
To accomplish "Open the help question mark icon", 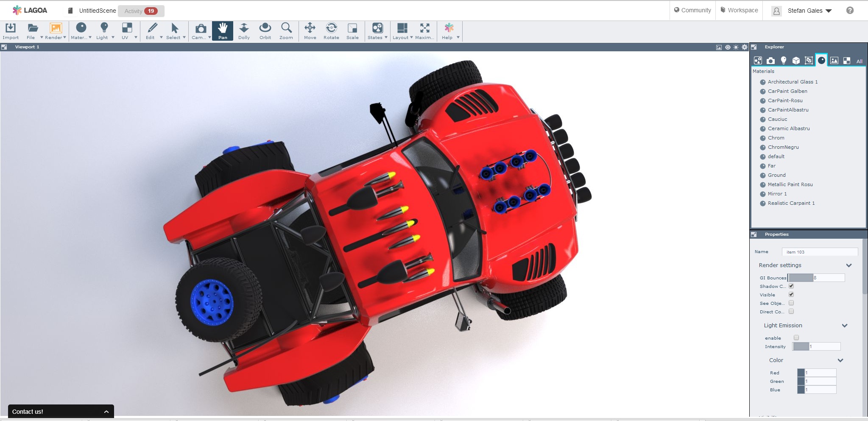I will click(x=850, y=11).
